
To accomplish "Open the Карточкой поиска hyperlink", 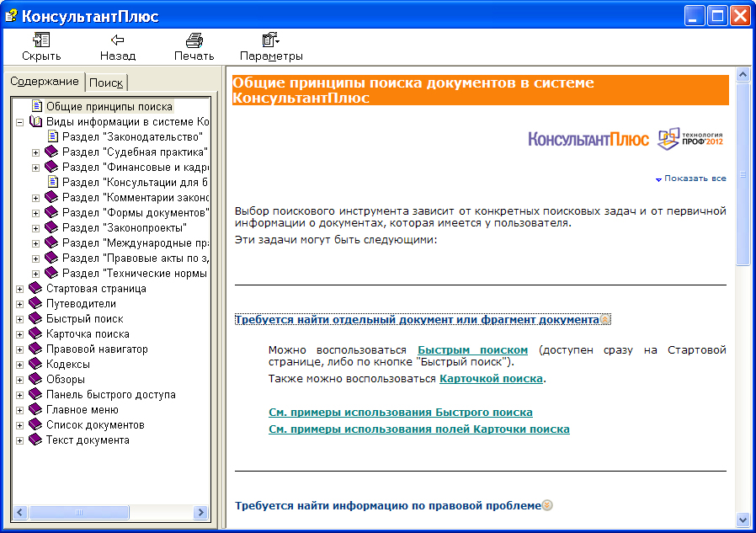I will [491, 379].
